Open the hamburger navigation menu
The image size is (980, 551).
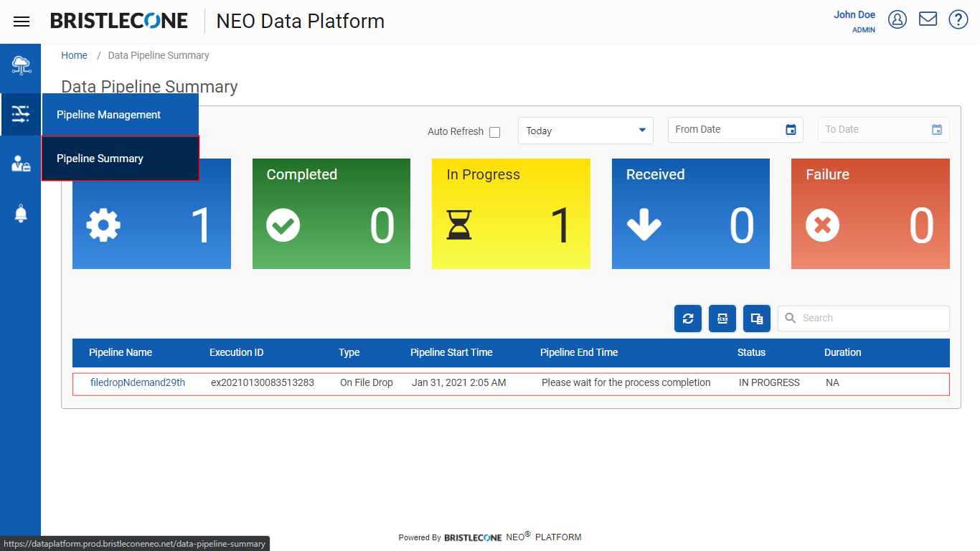click(x=22, y=22)
